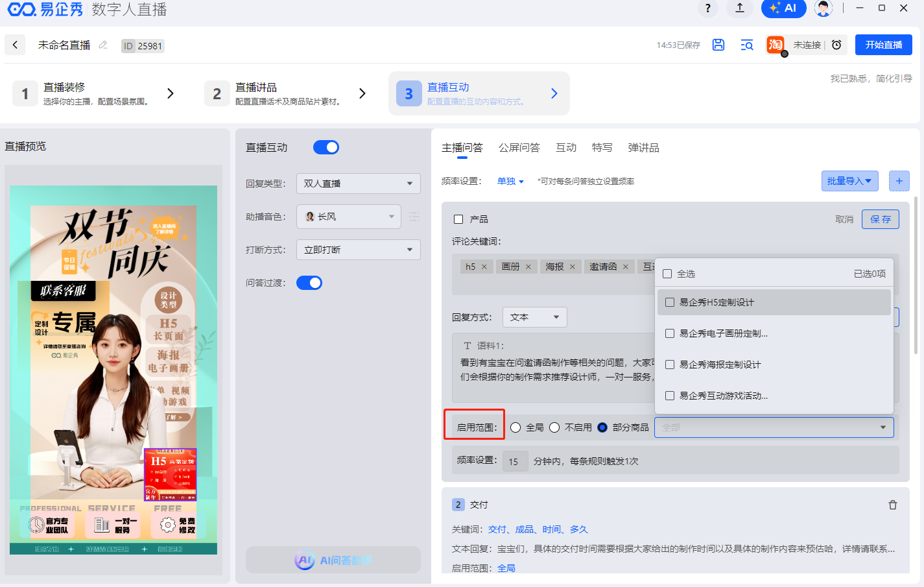This screenshot has height=587, width=924.
Task: Click the AI问答助手 button
Action: [333, 560]
